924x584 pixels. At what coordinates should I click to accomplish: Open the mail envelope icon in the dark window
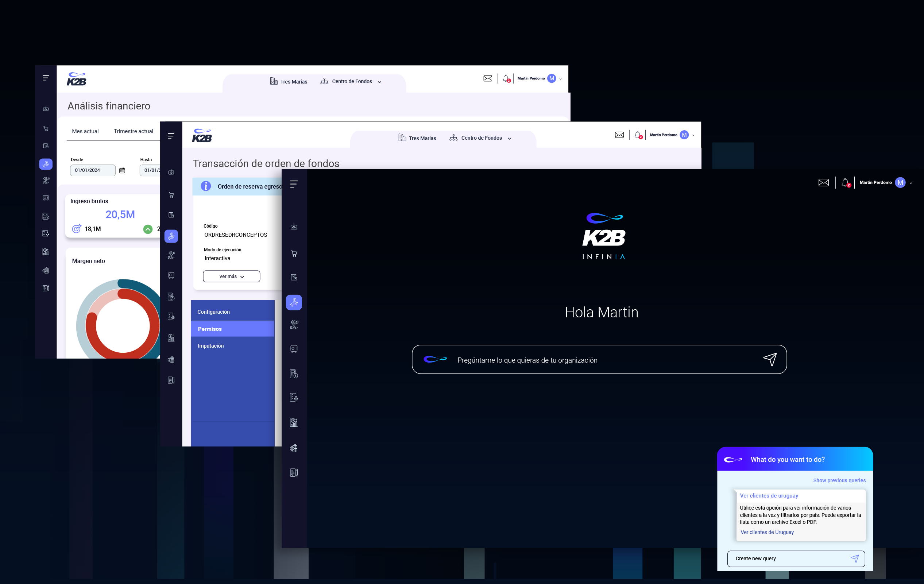click(823, 183)
